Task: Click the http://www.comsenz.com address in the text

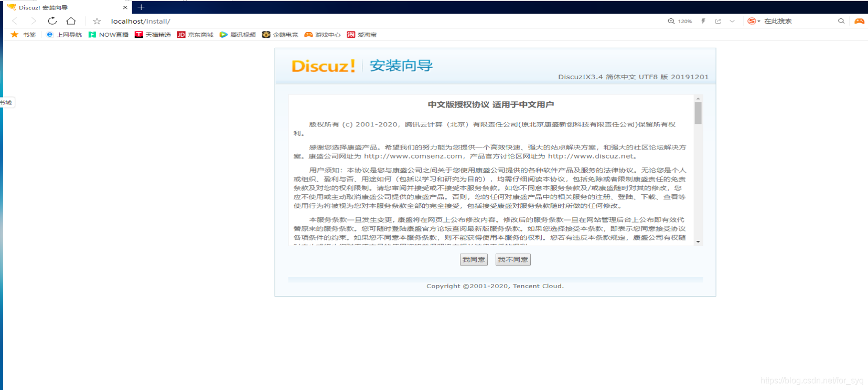Action: (413, 156)
